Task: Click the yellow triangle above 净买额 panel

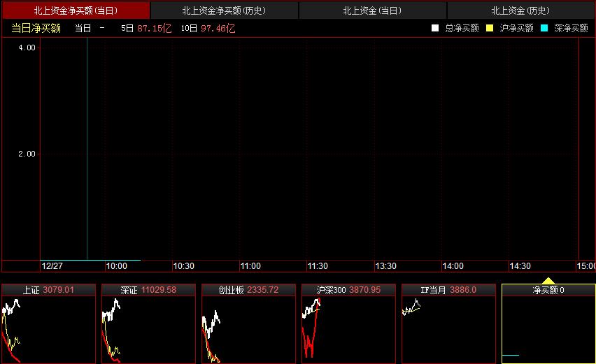Action: (548, 281)
